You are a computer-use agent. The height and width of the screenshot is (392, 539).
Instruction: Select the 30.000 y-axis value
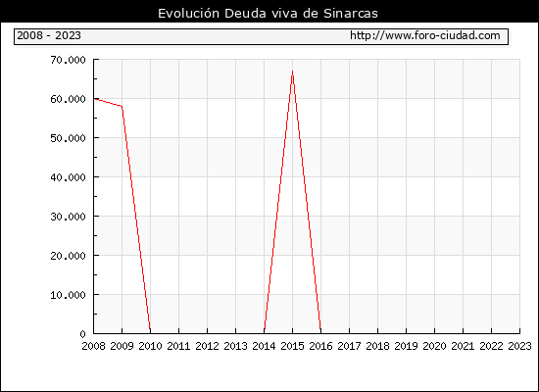click(x=68, y=217)
